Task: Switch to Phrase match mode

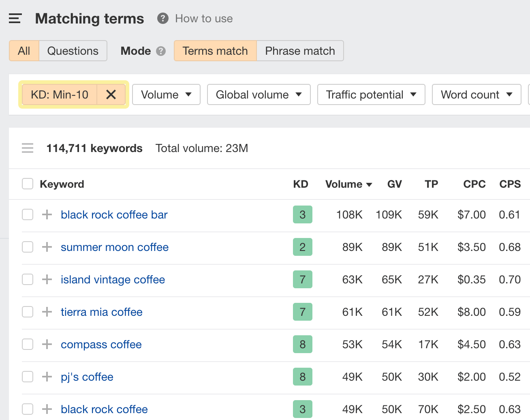Action: (300, 51)
